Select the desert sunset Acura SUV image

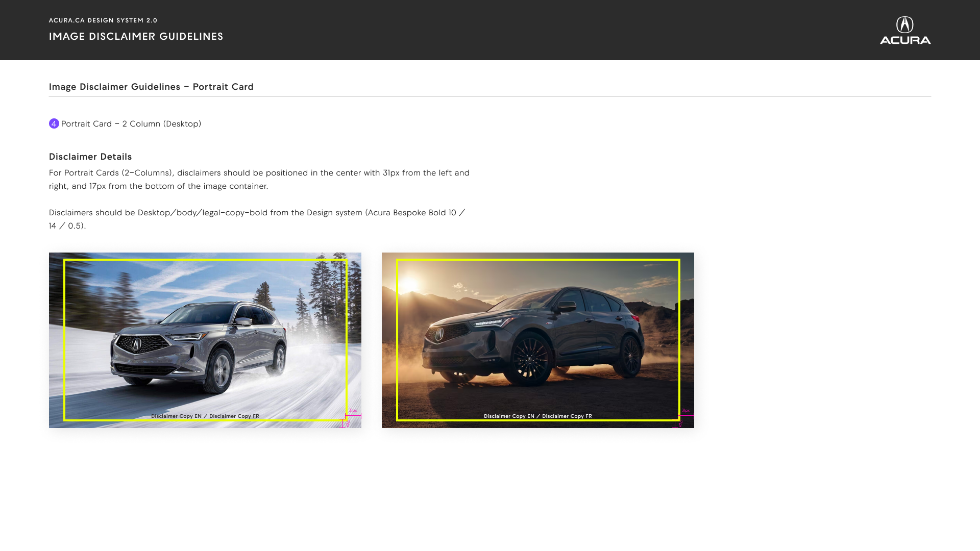538,340
